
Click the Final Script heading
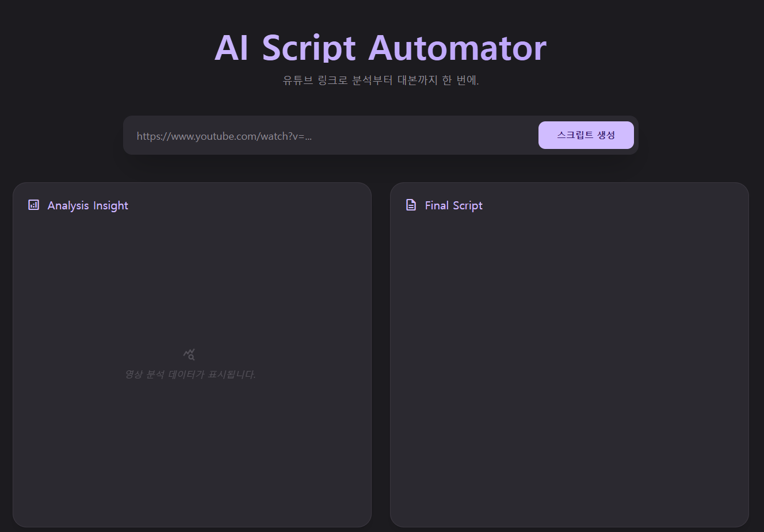[x=453, y=205]
